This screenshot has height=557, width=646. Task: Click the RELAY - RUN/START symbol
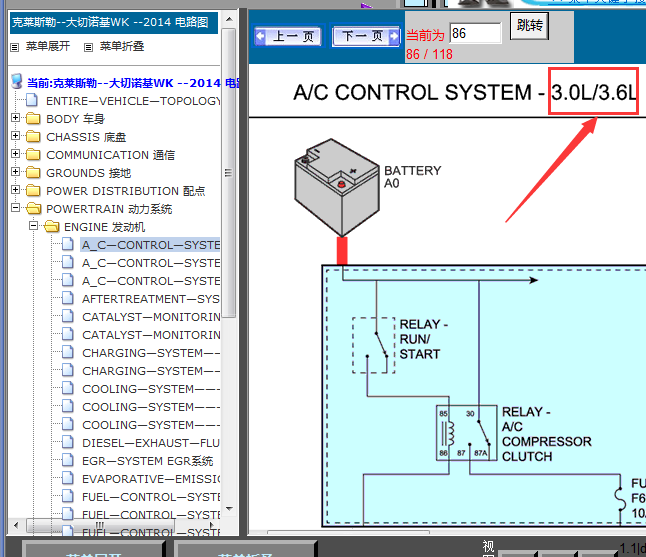click(373, 345)
